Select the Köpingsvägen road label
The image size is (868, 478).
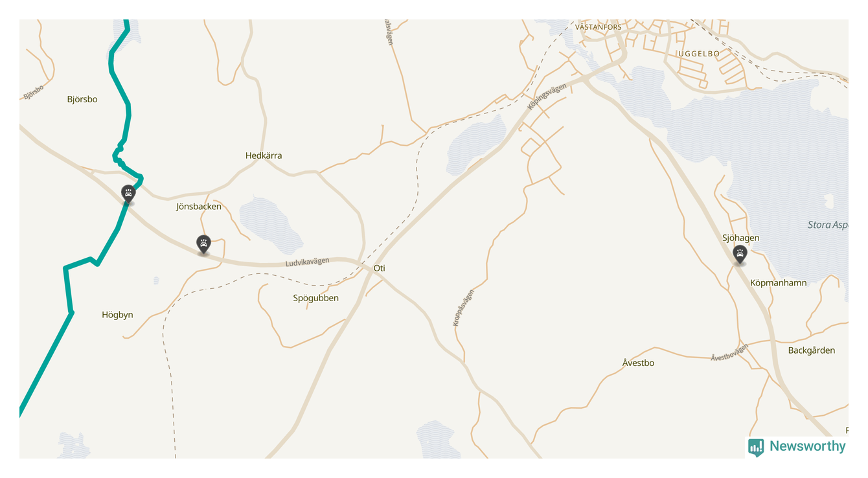pos(547,96)
